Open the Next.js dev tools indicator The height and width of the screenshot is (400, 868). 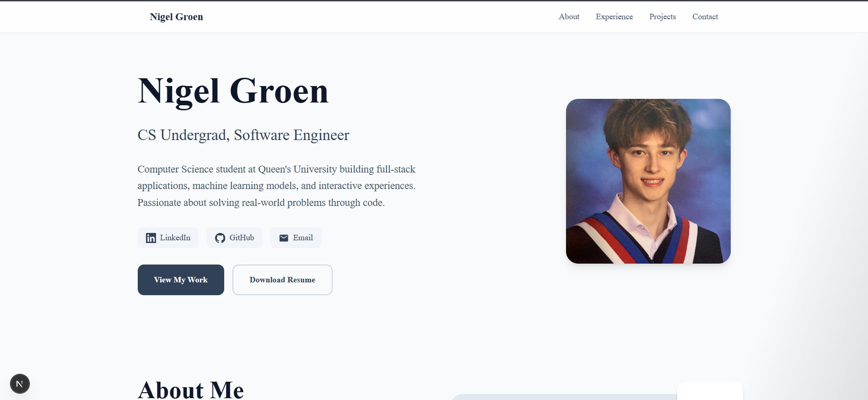(20, 384)
